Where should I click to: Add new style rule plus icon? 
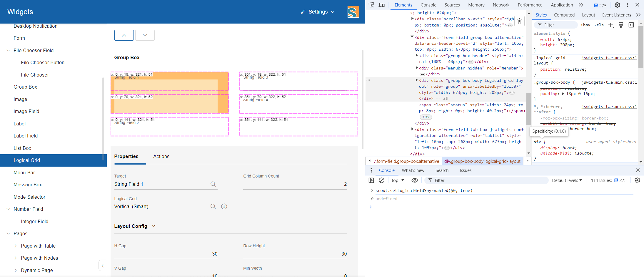point(611,25)
